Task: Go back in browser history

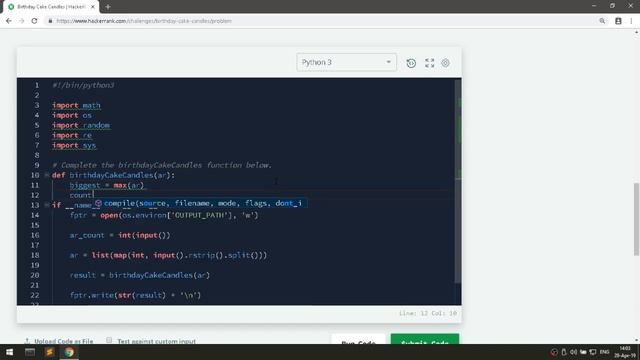Action: coord(9,21)
